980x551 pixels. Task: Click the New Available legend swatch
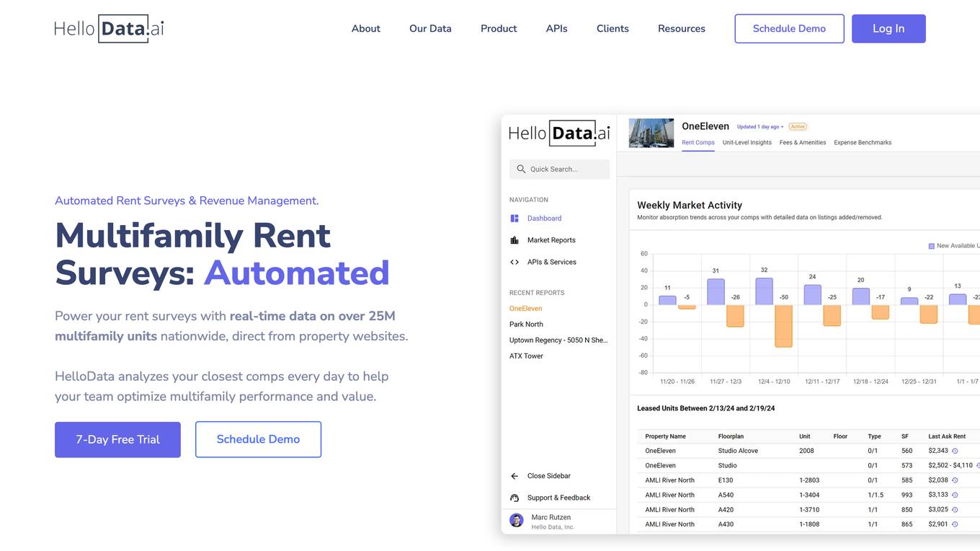(x=931, y=246)
